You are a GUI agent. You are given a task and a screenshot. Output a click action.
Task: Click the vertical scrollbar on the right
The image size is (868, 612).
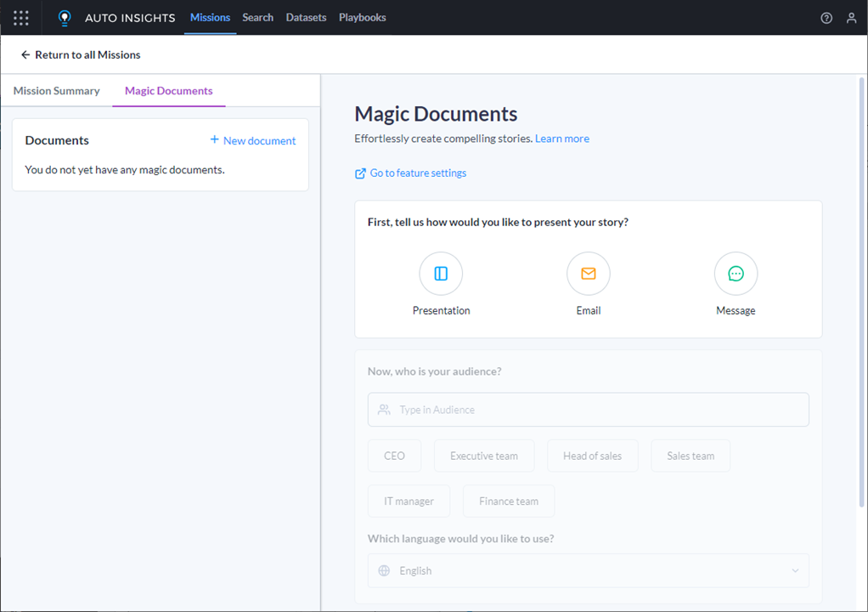pyautogui.click(x=861, y=292)
